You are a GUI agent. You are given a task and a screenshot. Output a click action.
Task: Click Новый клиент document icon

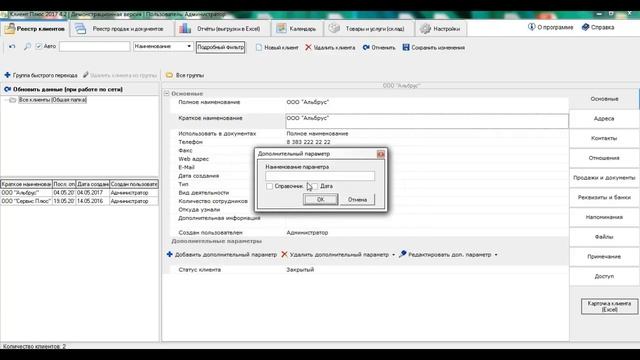(x=259, y=47)
